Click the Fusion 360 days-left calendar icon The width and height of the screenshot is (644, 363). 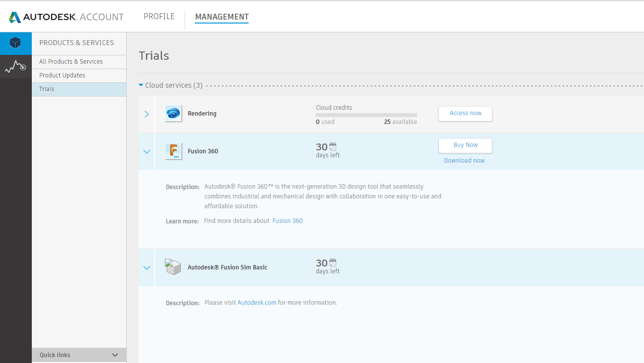[x=333, y=146]
